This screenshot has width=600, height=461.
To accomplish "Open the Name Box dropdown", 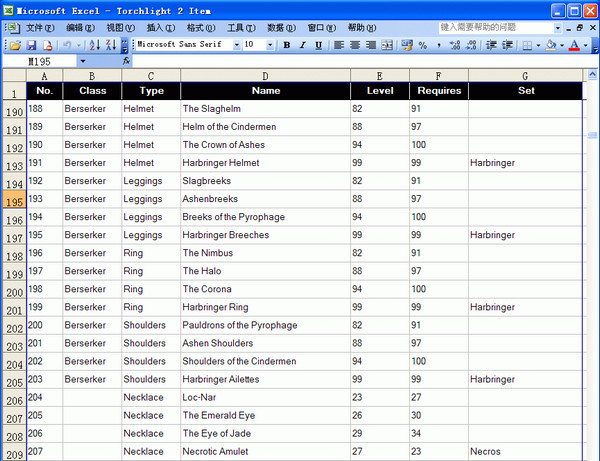I will tap(83, 61).
